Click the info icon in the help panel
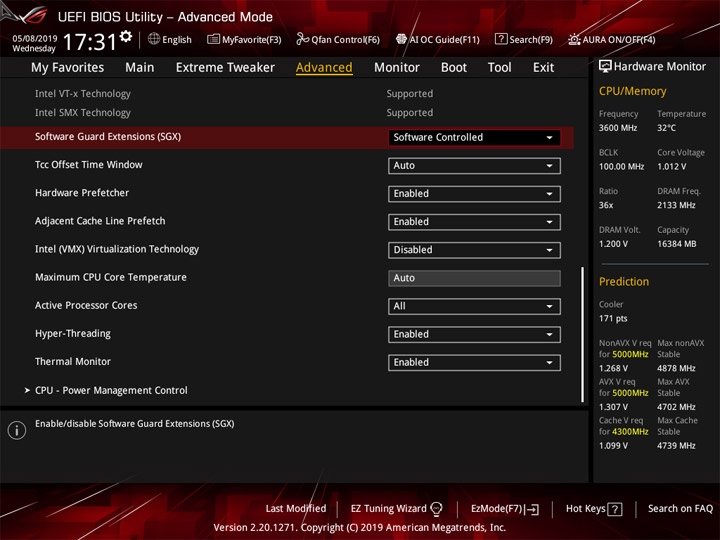The height and width of the screenshot is (540, 720). pos(17,430)
